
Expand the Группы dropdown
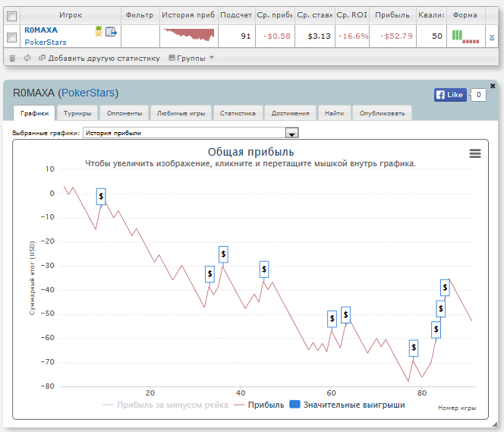191,58
